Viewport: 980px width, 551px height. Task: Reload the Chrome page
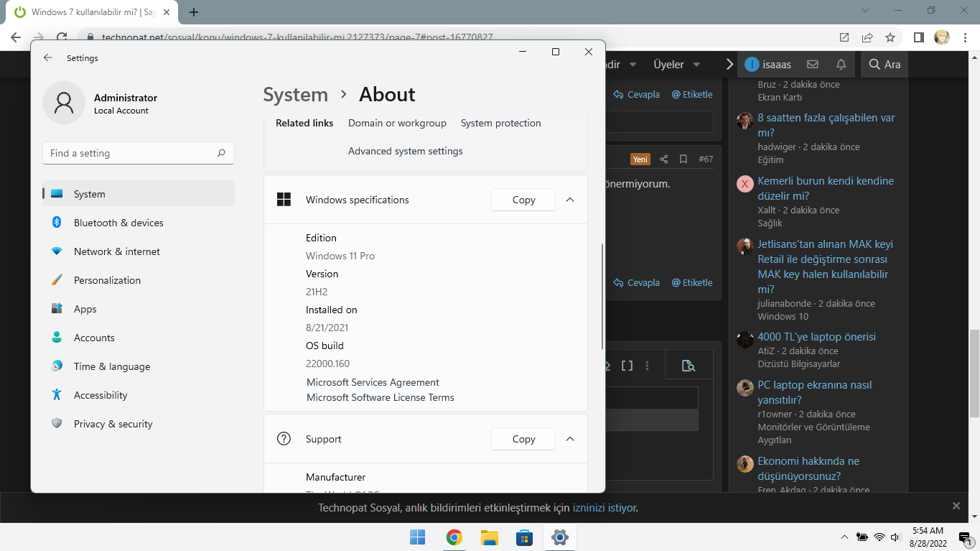click(x=62, y=37)
